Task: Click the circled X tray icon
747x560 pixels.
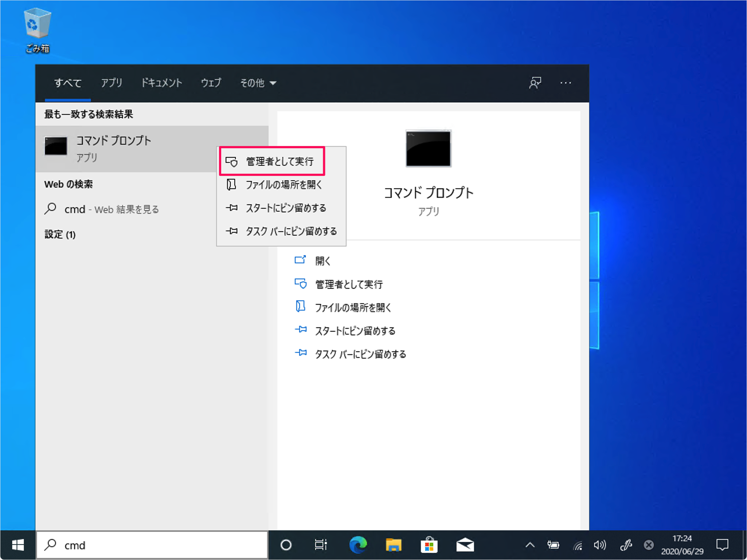Action: (x=649, y=545)
